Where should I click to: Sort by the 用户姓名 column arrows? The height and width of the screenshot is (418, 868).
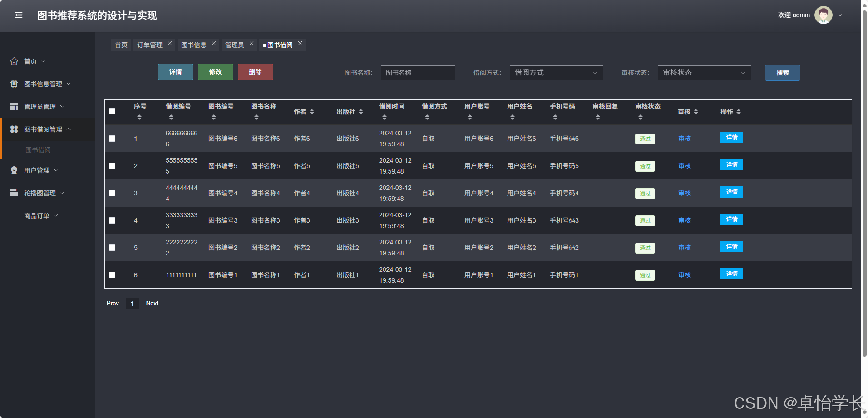(513, 117)
